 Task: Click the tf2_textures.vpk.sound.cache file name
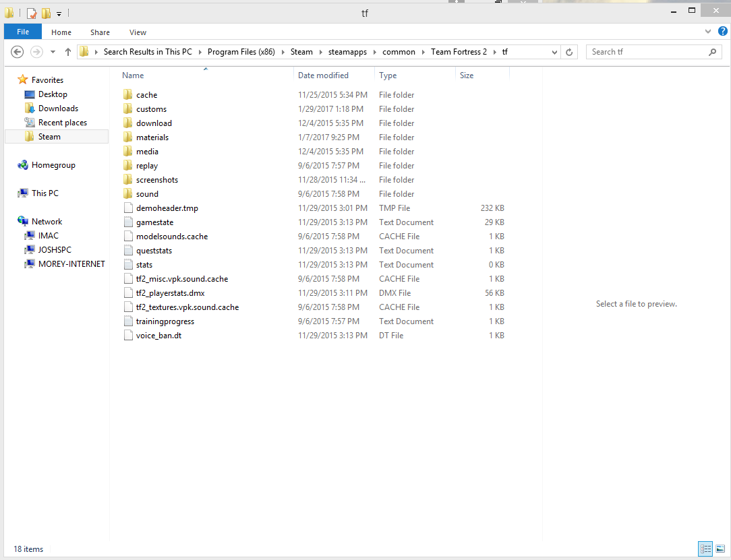click(x=187, y=307)
